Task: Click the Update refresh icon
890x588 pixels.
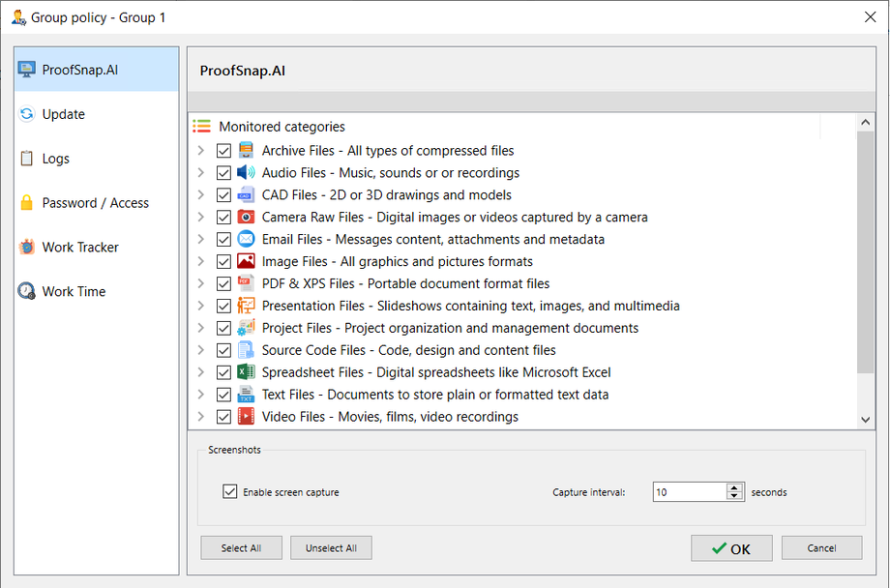Action: coord(27,113)
